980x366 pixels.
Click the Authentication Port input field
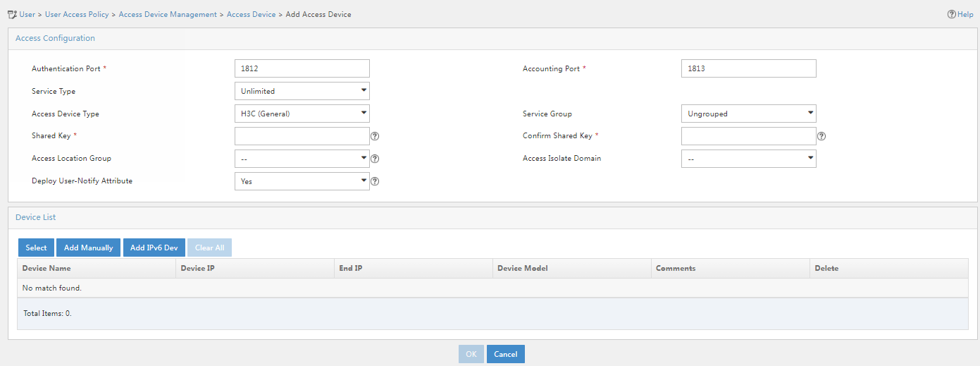(302, 68)
